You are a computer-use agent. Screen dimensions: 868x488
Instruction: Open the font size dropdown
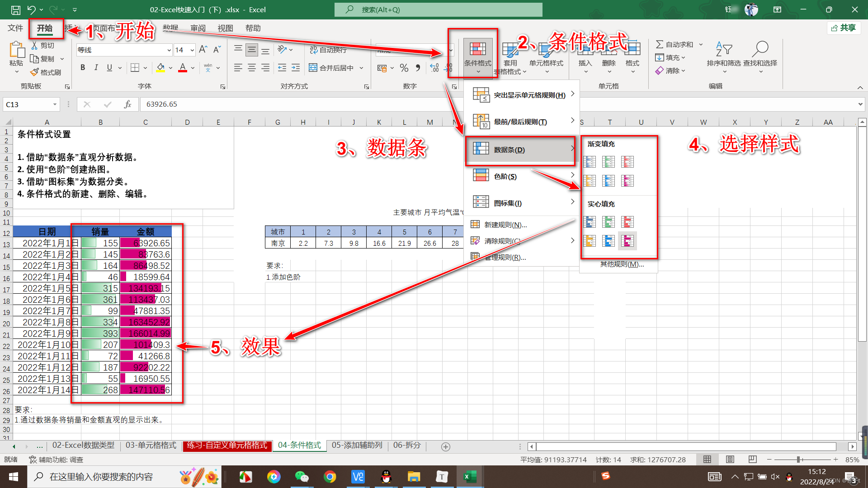[192, 50]
